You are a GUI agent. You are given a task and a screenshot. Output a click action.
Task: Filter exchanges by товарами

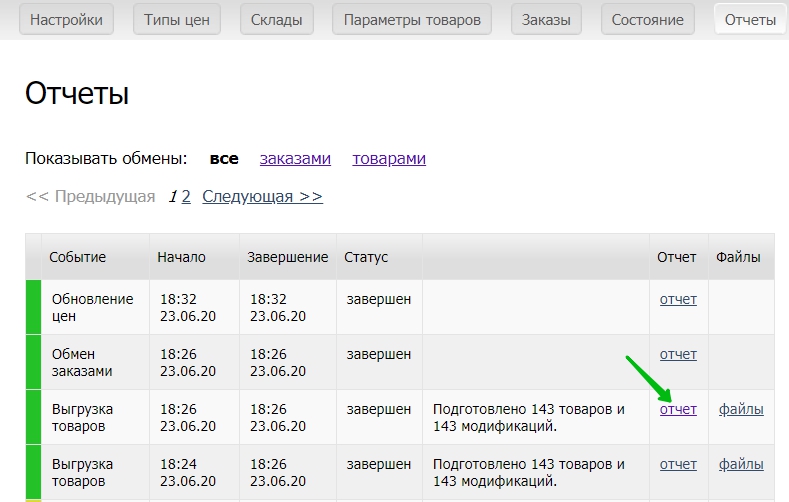(x=389, y=158)
